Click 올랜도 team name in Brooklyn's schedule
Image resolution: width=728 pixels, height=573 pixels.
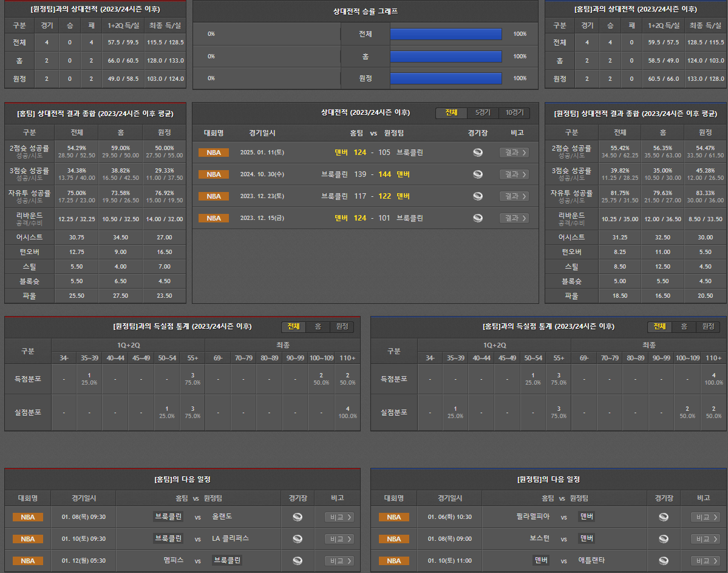pyautogui.click(x=222, y=517)
